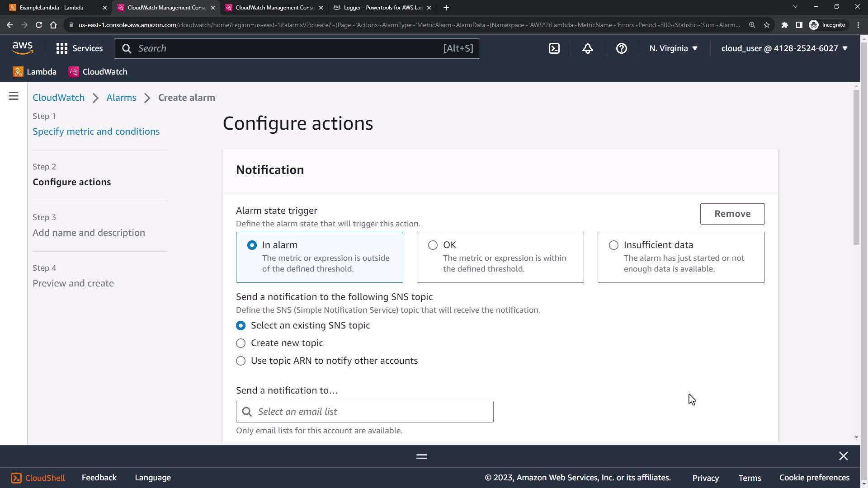
Task: Switch to ExampleLambda - Lambda browser tab
Action: [x=52, y=8]
